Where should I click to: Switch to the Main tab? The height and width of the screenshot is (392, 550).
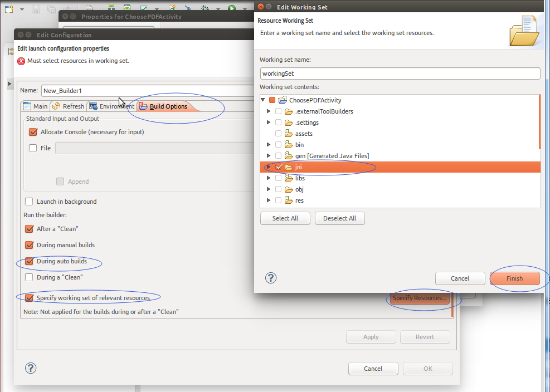[x=36, y=106]
